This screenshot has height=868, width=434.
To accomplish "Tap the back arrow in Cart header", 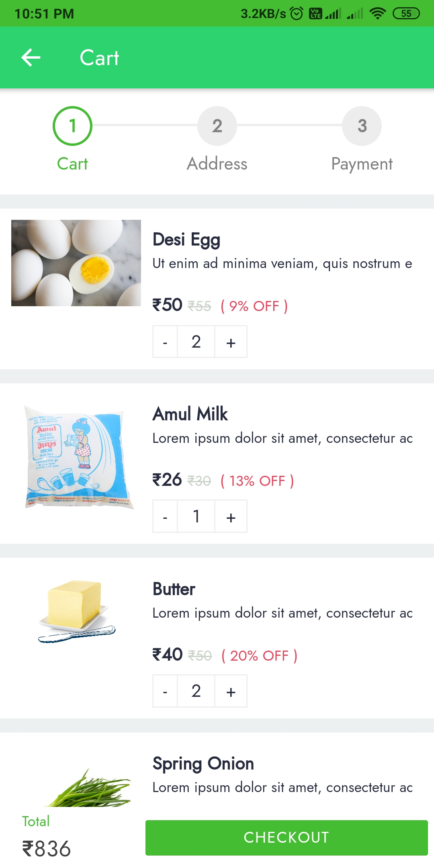I will 31,57.
